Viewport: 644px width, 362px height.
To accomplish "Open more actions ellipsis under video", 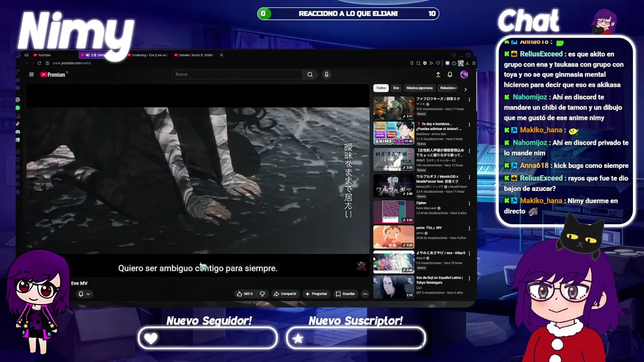I will (x=365, y=294).
